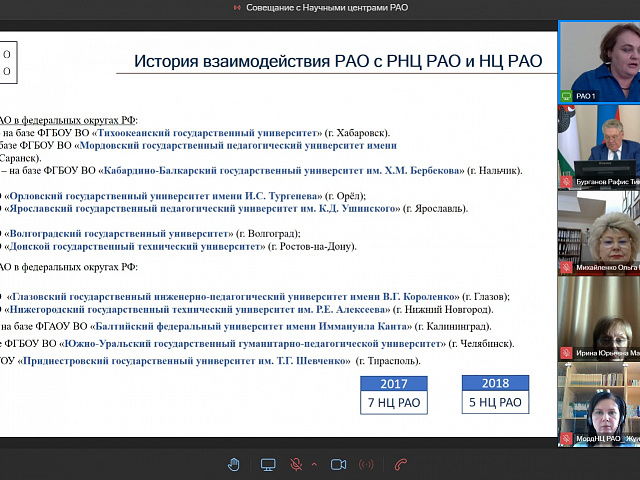640x480 pixels.
Task: Click the recording indicator beside meeting title
Action: [x=236, y=7]
